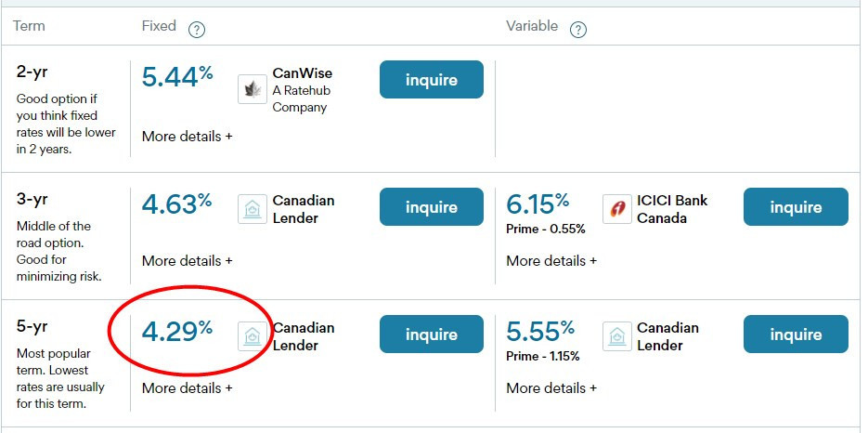Screen dimensions: 868x433
Task: Click the Fixed rate help question icon
Action: pos(197,30)
